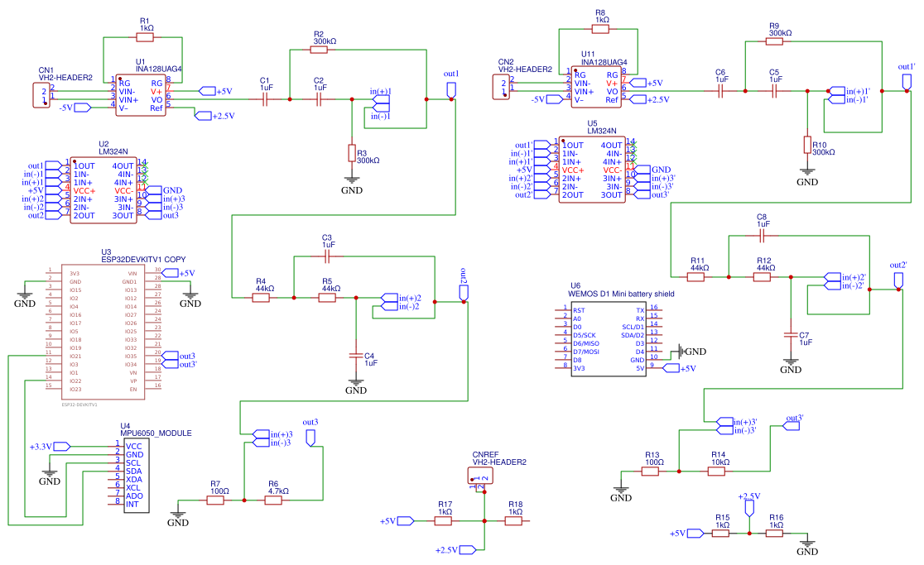
Task: Select the R12 44kΩ resistor
Action: [x=762, y=276]
